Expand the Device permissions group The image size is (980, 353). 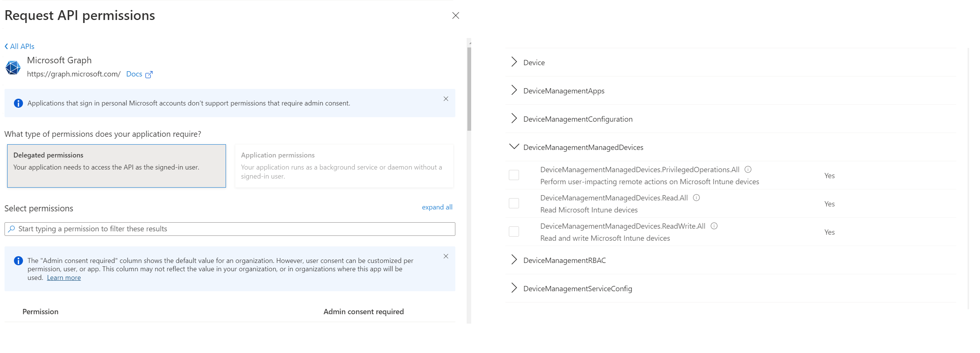tap(514, 62)
